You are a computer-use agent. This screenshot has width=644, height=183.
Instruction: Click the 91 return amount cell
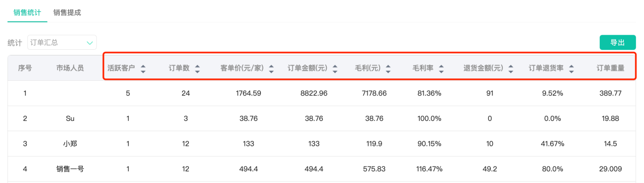[x=489, y=94]
